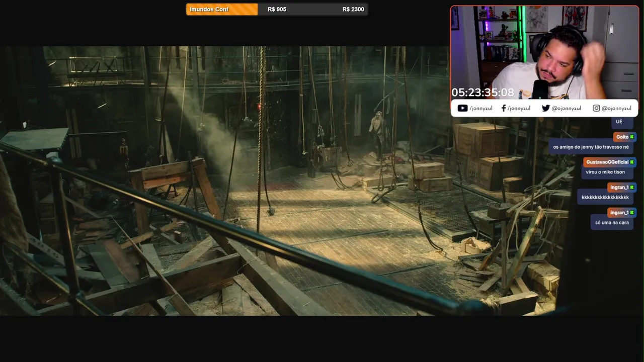Click the YouTube icon in social bar

(x=462, y=108)
